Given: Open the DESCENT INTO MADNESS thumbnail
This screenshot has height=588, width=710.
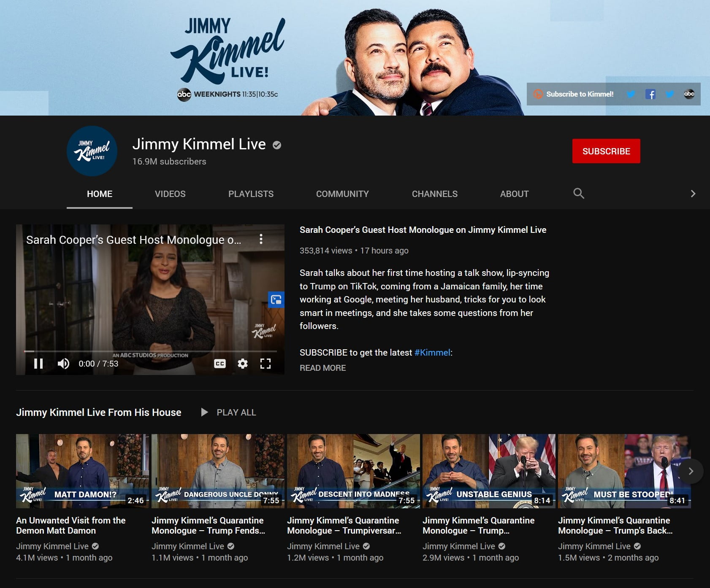Looking at the screenshot, I should point(353,471).
